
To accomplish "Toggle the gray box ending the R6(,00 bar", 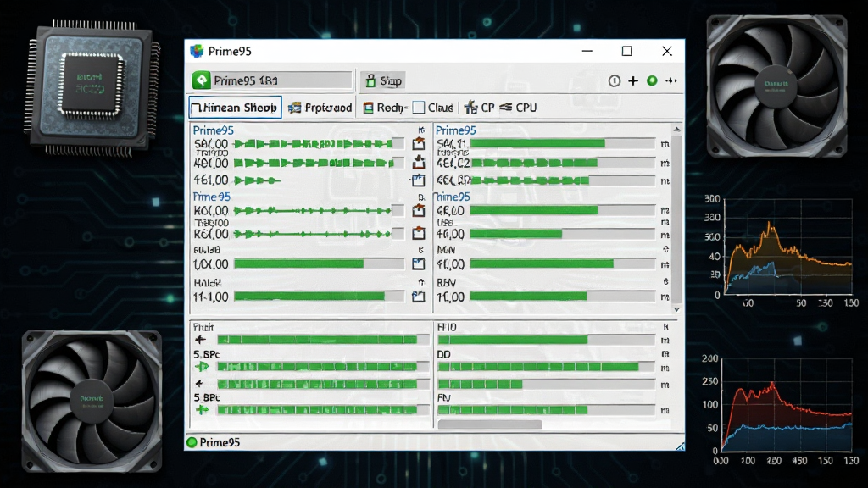I will pos(398,234).
